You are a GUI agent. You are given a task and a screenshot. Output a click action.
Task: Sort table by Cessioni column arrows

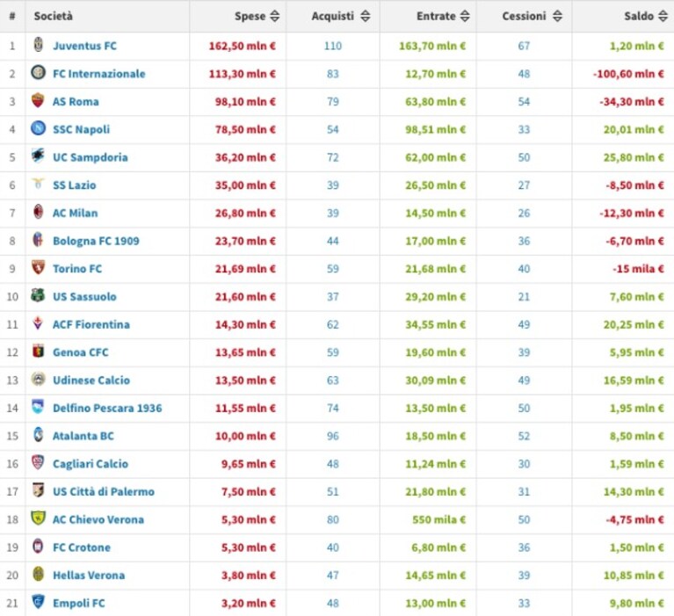[x=557, y=17]
